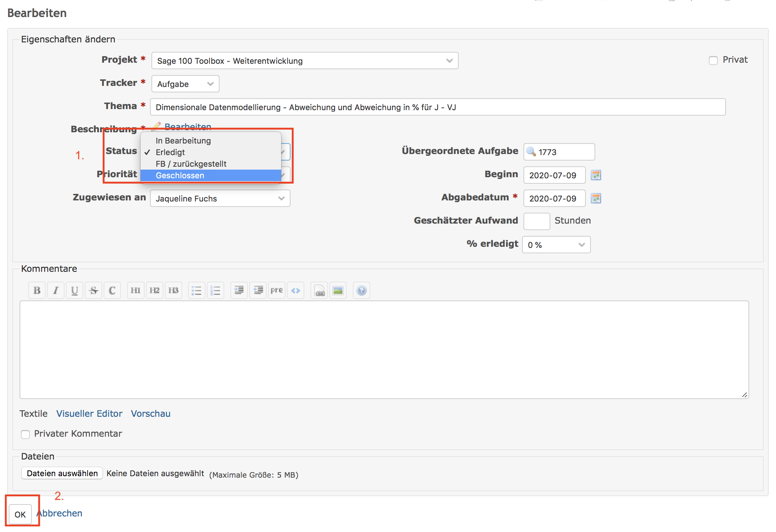776x532 pixels.
Task: Switch to Visueller Editor
Action: click(89, 414)
